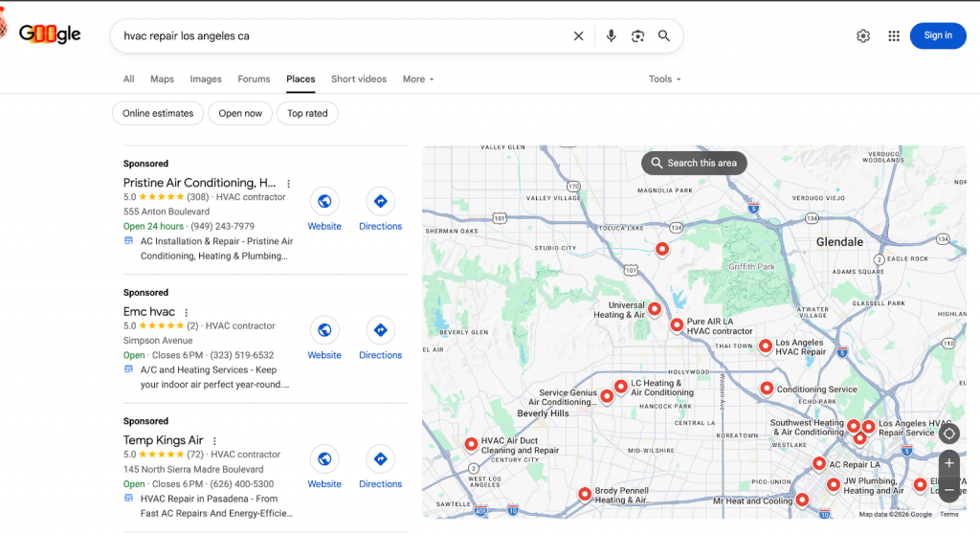Open HVAC Repair in Pasadena ad link
Viewport: 980px width, 535px height.
pos(216,506)
